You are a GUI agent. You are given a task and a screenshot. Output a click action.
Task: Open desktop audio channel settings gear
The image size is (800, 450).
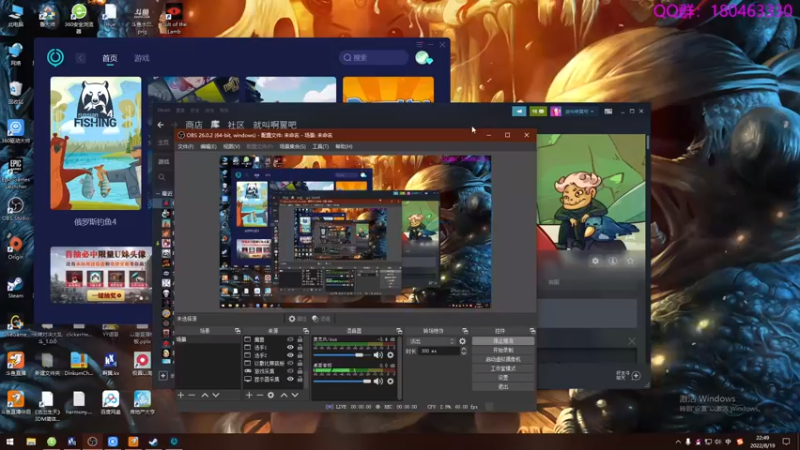tap(390, 381)
